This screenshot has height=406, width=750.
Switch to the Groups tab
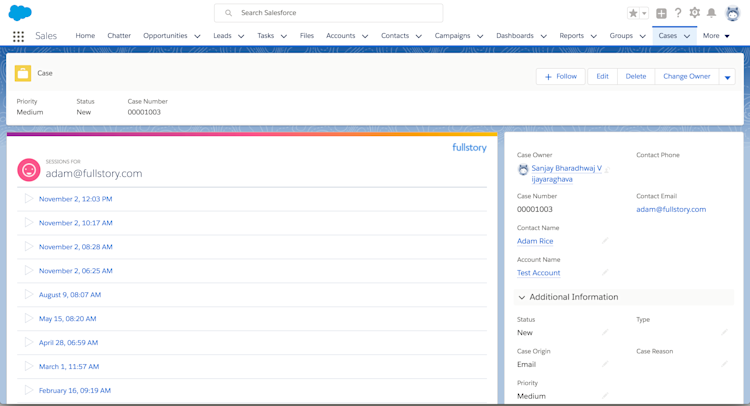coord(621,36)
